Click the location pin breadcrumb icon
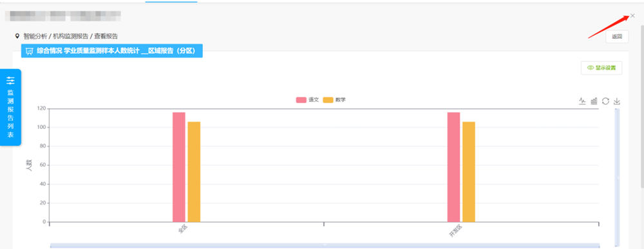The image size is (644, 249). 17,36
